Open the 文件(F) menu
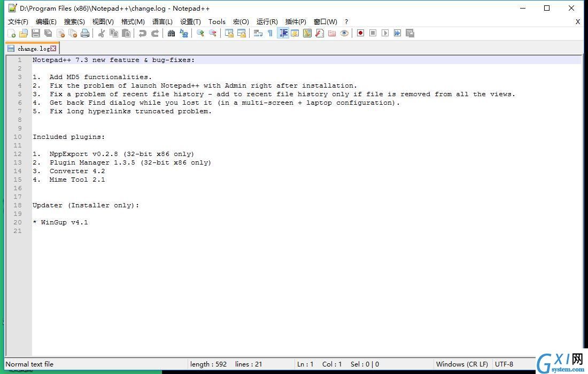This screenshot has width=588, height=374. click(18, 22)
